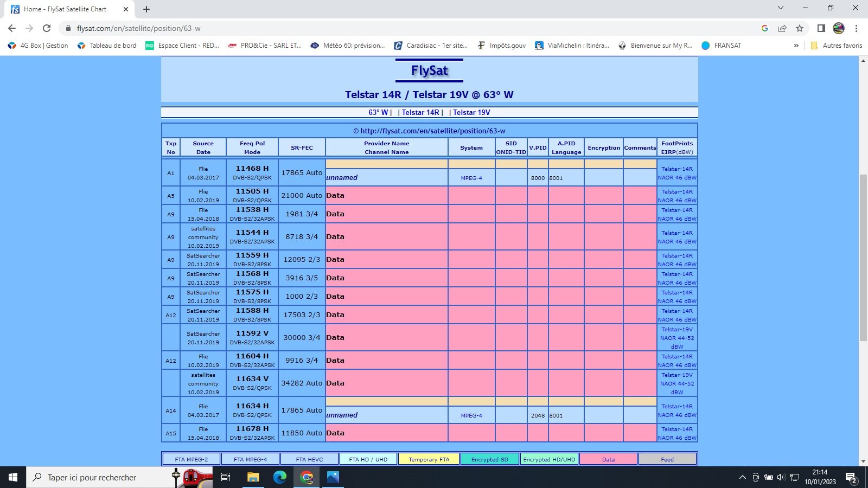Open File Explorer from the taskbar

tap(253, 477)
